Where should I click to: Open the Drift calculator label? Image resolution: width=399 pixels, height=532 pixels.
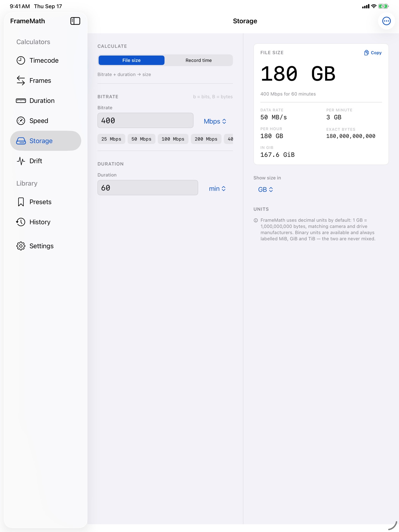tap(36, 161)
